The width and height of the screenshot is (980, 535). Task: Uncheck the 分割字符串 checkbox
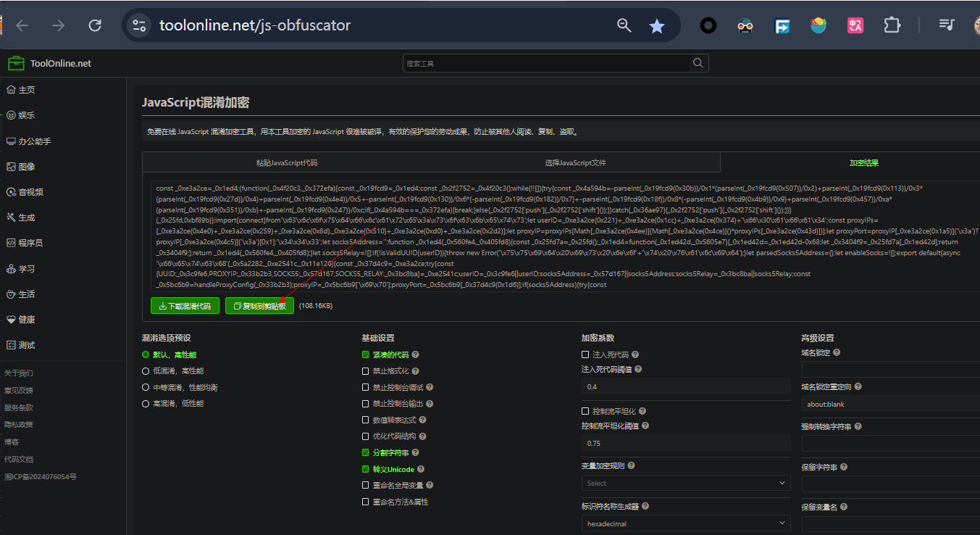click(366, 452)
